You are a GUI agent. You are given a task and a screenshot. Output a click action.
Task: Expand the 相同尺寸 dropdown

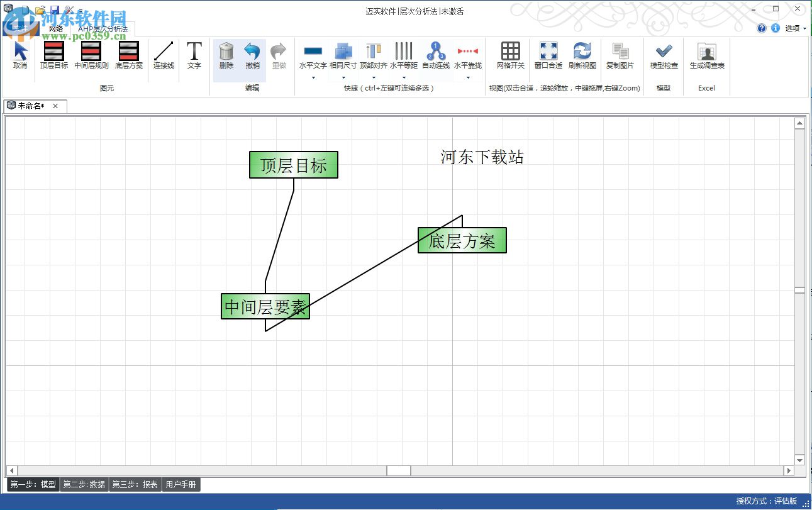pyautogui.click(x=343, y=77)
